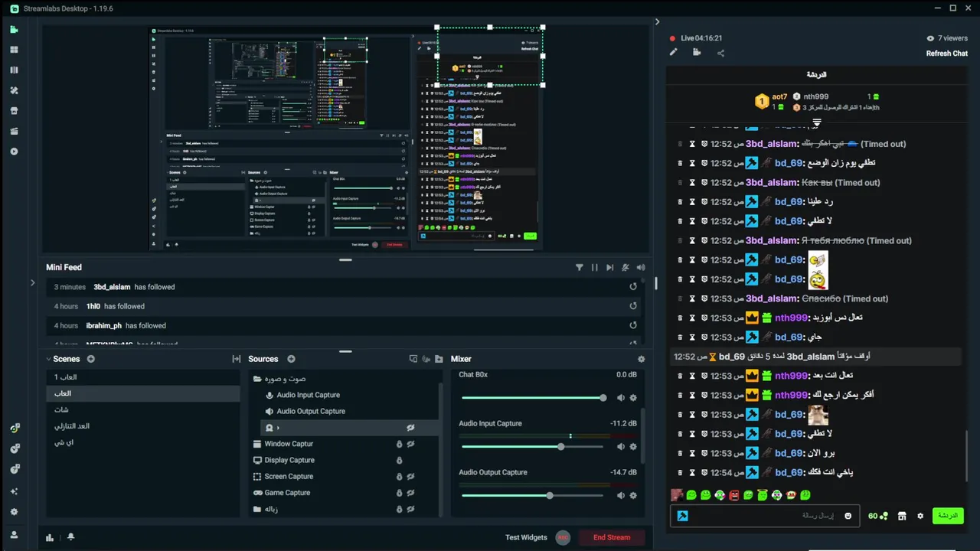Open the App Store icon in sidebar

(14, 110)
